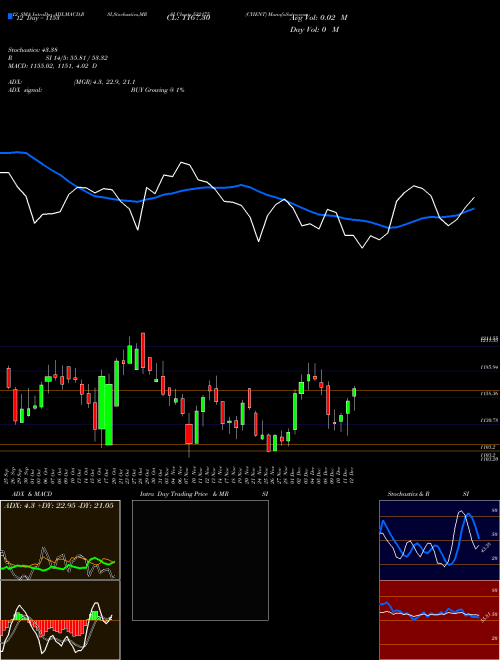Click the last green candlestick for 12 Dec
Image resolution: width=500 pixels, height=660 pixels.
pyautogui.click(x=354, y=392)
